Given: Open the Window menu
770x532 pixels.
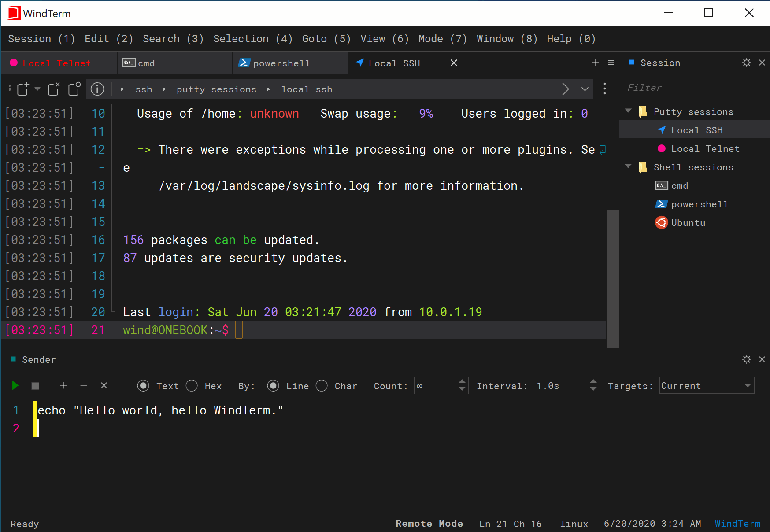Looking at the screenshot, I should (507, 39).
